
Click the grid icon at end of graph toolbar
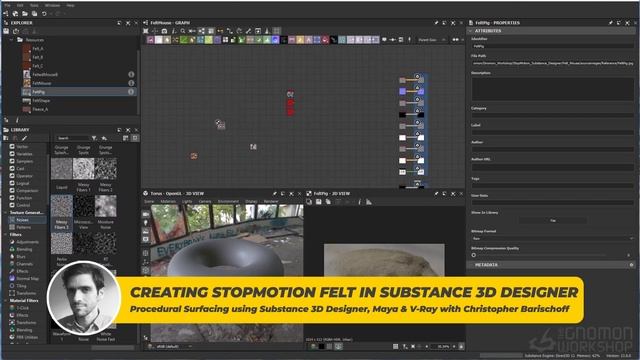pos(277,31)
